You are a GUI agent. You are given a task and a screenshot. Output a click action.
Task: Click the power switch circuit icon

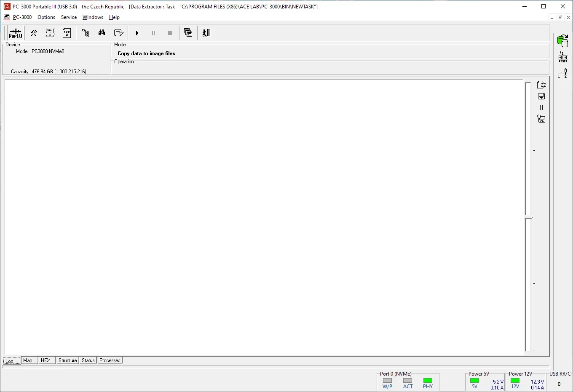(562, 74)
